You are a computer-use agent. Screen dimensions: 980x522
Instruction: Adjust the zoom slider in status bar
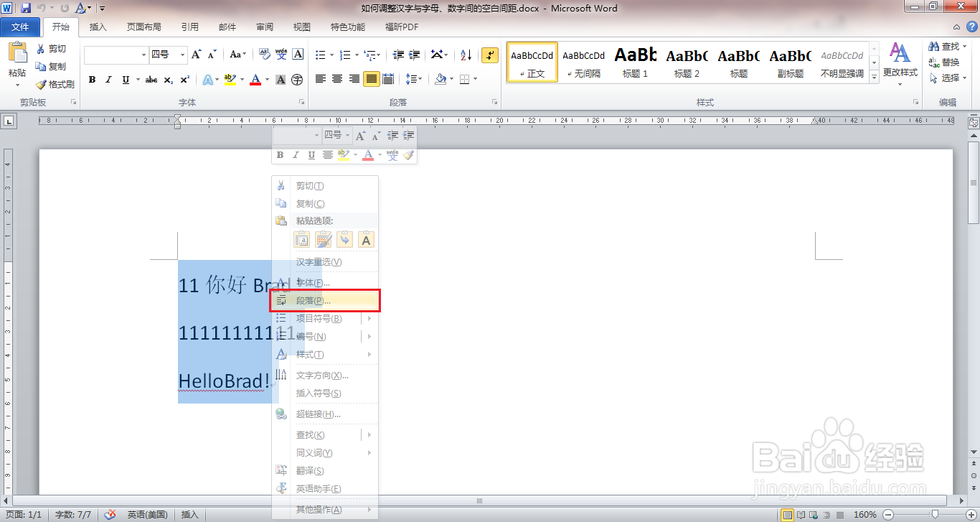coord(935,515)
